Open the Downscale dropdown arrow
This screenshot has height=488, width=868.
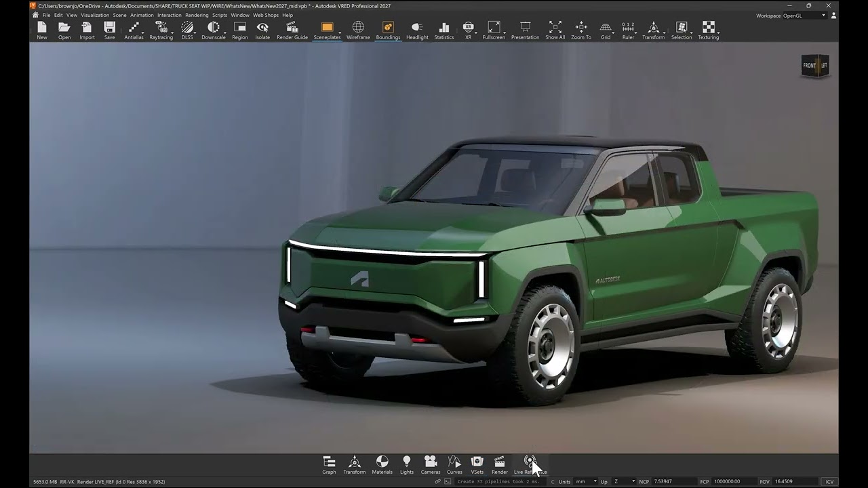click(x=225, y=33)
